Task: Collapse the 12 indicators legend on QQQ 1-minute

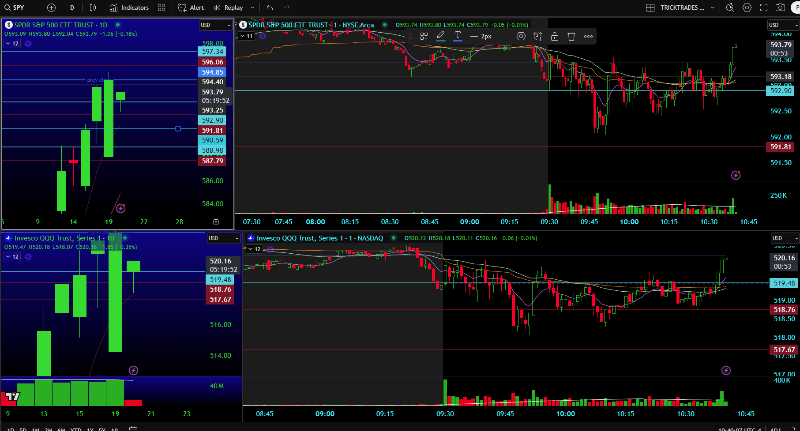Action: tap(255, 249)
